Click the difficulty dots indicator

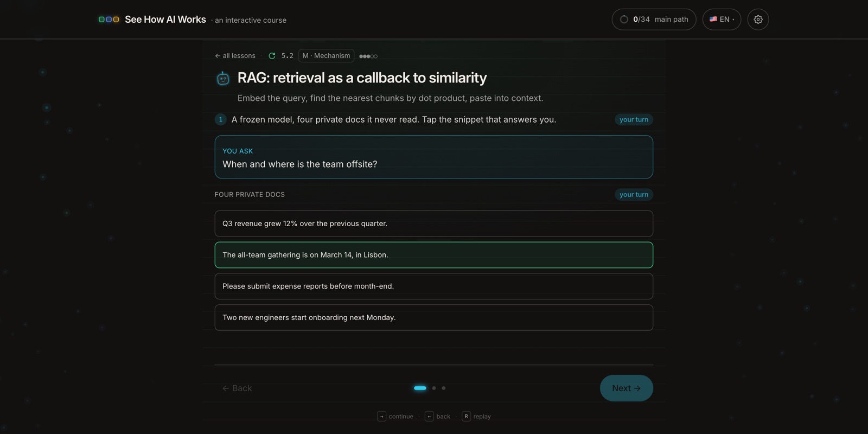(x=368, y=56)
